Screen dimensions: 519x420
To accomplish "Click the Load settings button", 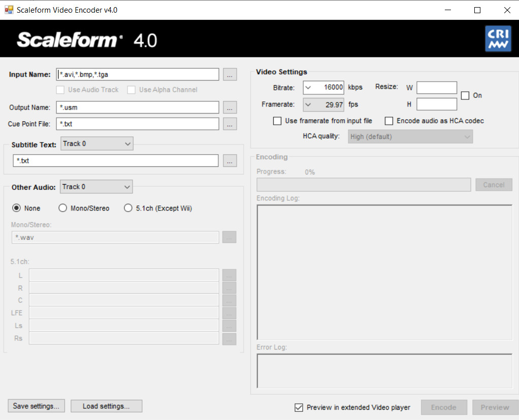I will tap(106, 406).
